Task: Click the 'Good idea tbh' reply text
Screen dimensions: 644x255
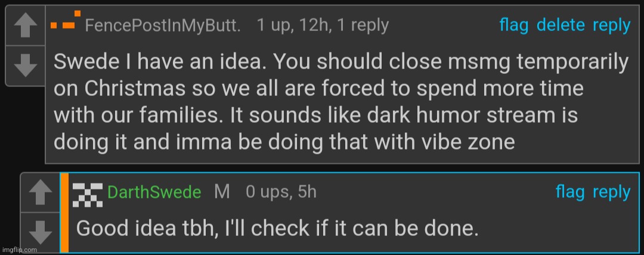Action: coord(278,228)
